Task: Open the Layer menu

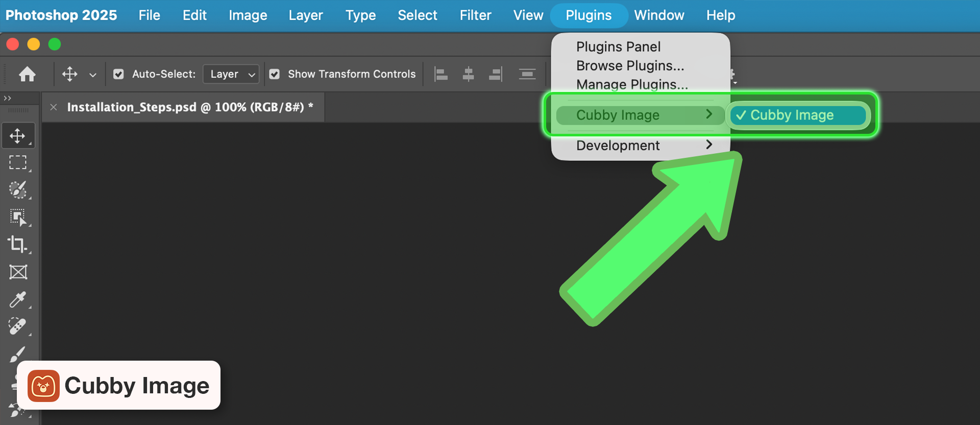Action: coord(306,15)
